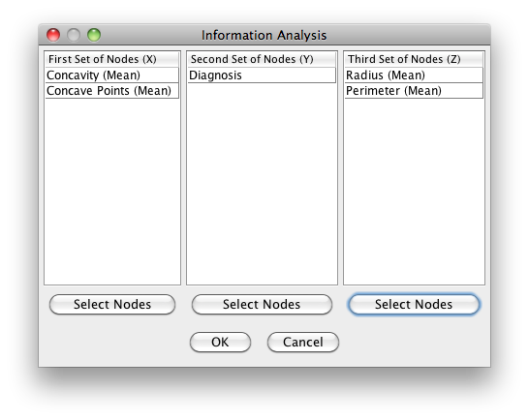
Task: Click Select Nodes under Third Set (Z)
Action: pyautogui.click(x=414, y=305)
